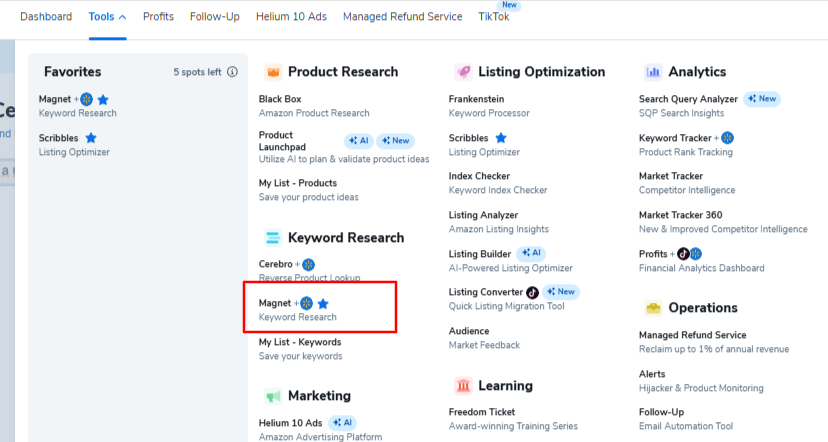This screenshot has width=828, height=442.
Task: Click the Keyword Research category icon
Action: [273, 238]
